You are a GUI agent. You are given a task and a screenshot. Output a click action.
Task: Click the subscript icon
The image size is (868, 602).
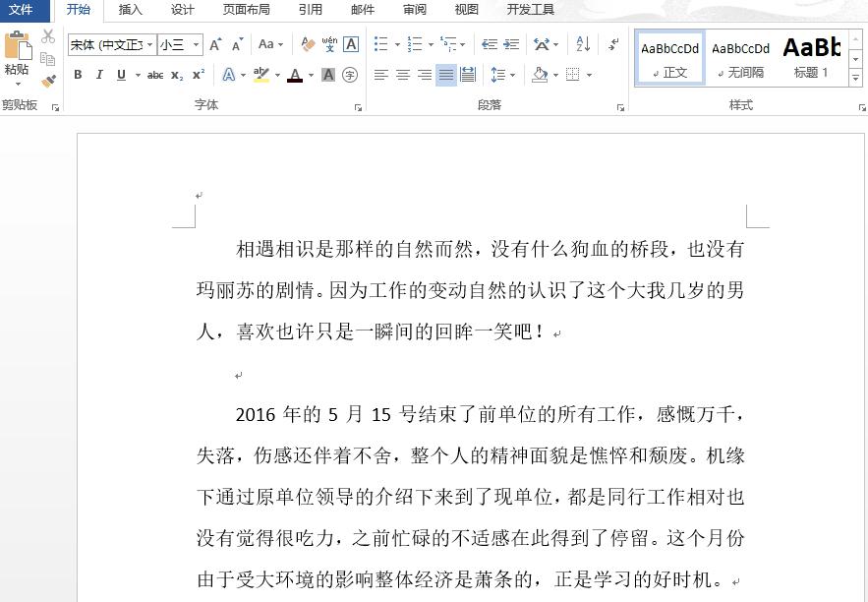(177, 74)
